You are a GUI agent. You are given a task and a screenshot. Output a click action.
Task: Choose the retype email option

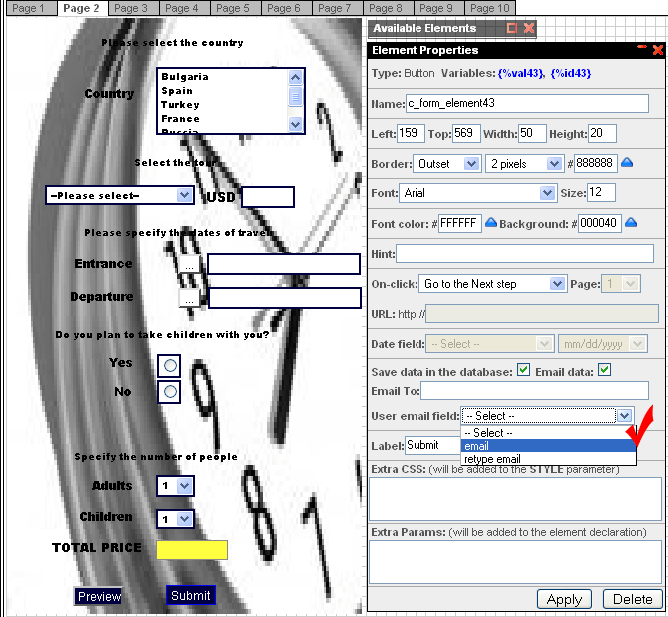[x=548, y=459]
